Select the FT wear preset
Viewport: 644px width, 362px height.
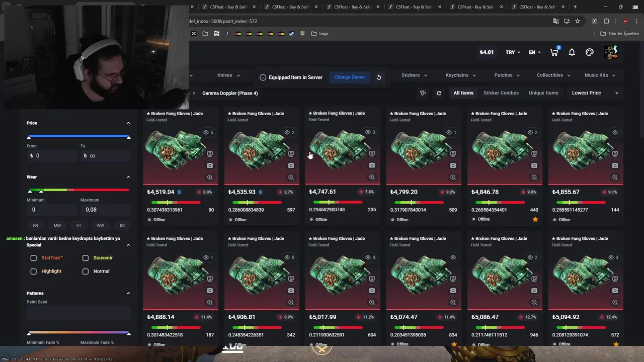pyautogui.click(x=79, y=226)
